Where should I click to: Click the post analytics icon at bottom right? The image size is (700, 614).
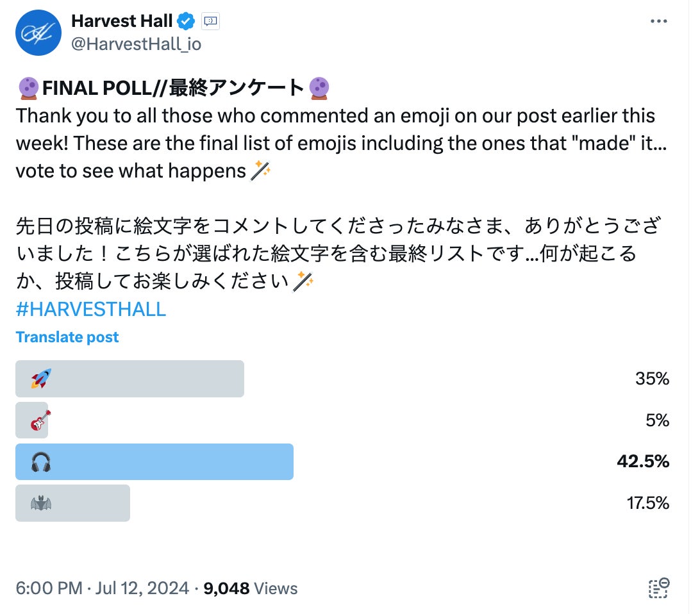pos(658,588)
